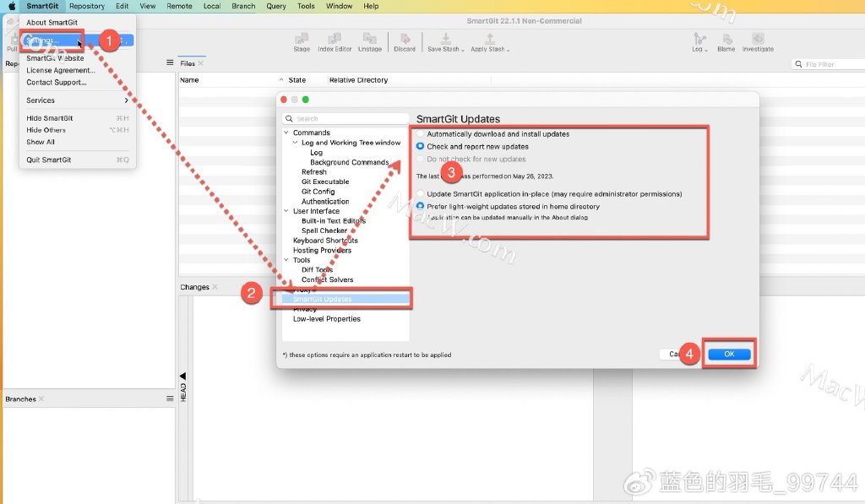Click the Relative Directory column header
This screenshot has width=865, height=504.
[x=358, y=80]
